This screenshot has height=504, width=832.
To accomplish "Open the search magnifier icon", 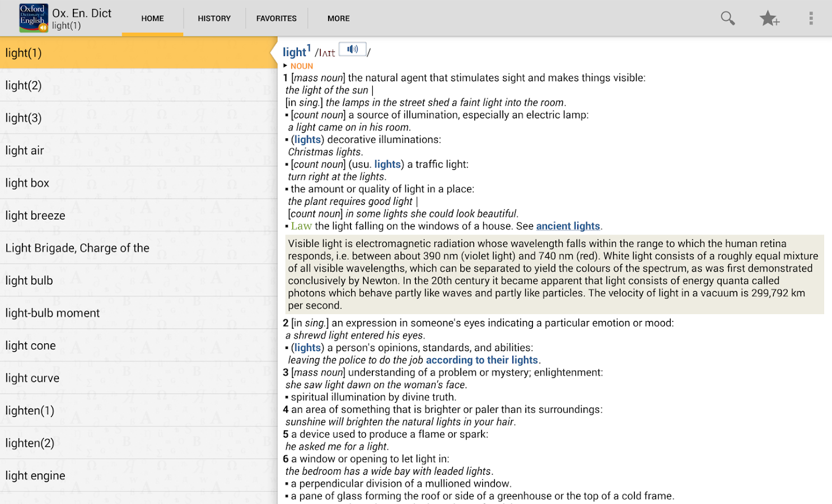I will (727, 18).
